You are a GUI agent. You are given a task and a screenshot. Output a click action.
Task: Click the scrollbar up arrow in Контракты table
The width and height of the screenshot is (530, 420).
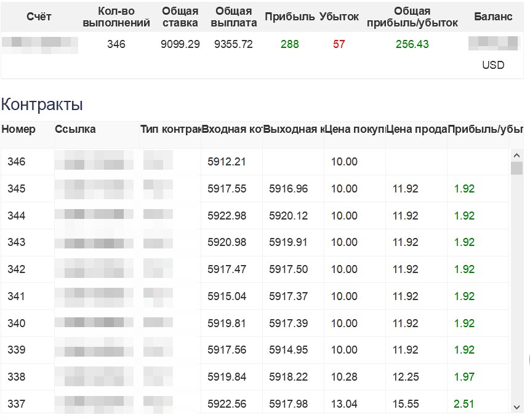tap(516, 154)
